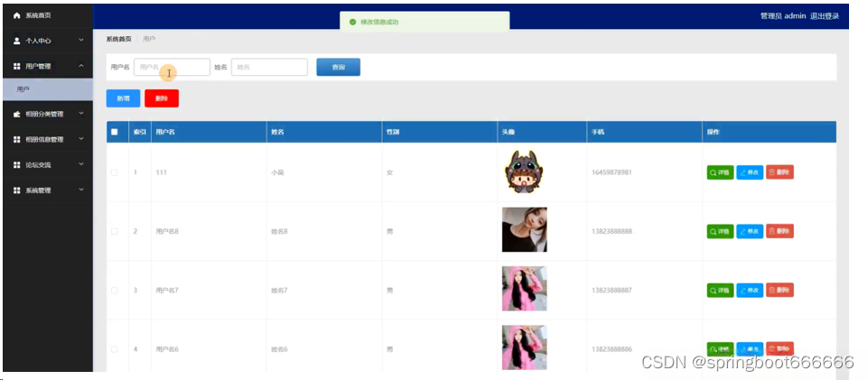
Task: Click the person icon beside 个人中心
Action: 16,41
